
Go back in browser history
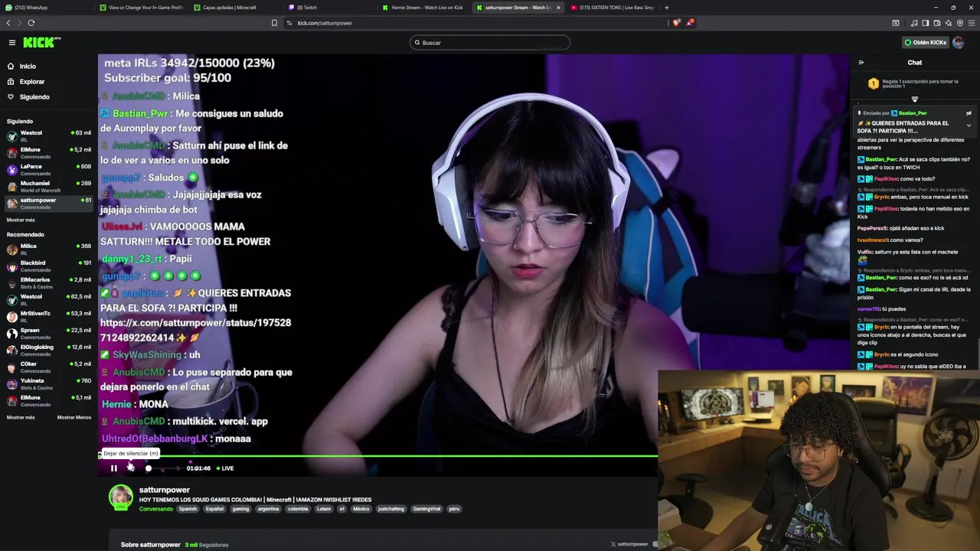click(8, 23)
